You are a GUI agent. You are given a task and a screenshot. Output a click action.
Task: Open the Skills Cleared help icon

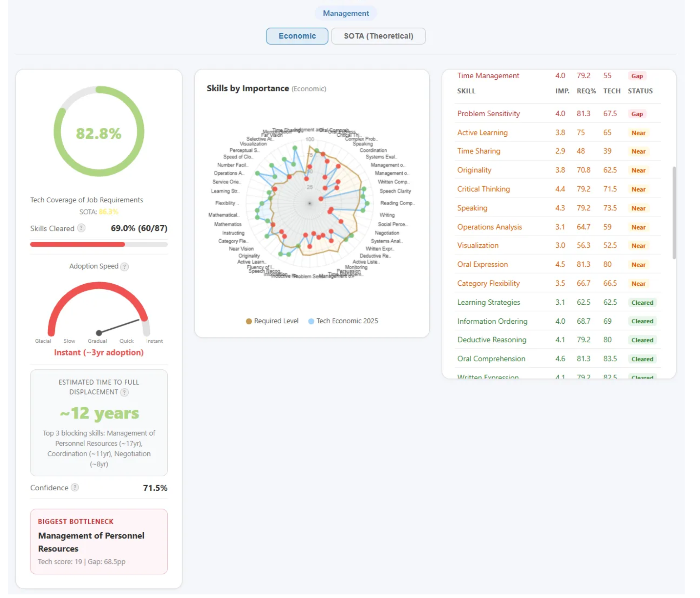82,228
